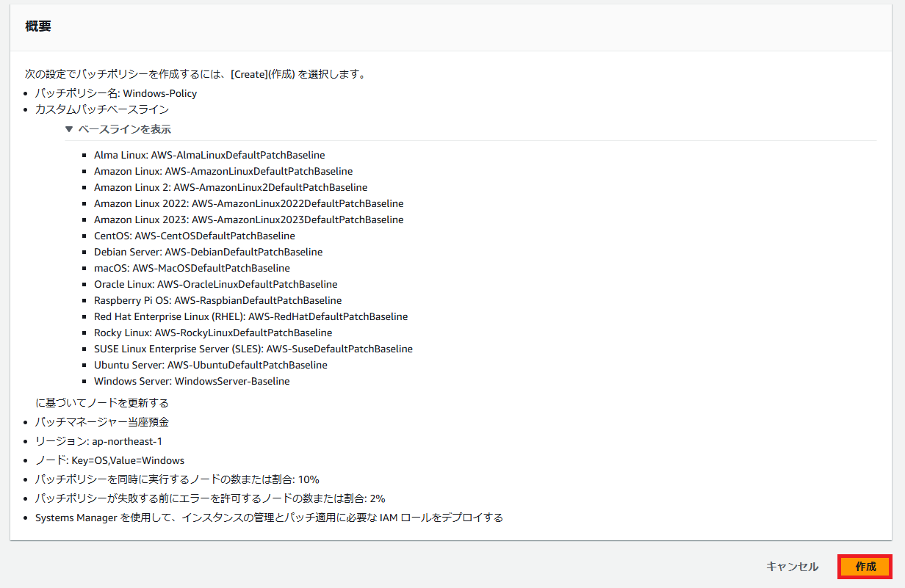Select the Debian Server baseline entry

tap(208, 252)
